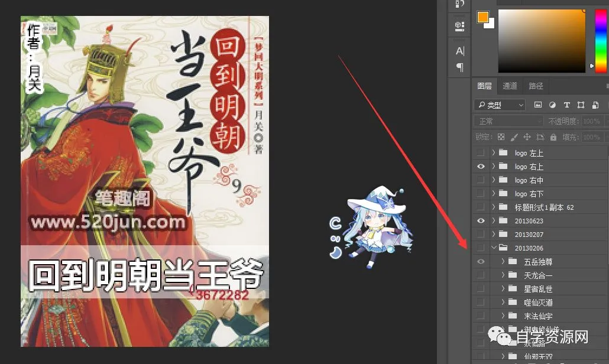Show the logo 右下 layer group
The width and height of the screenshot is (609, 364).
[x=481, y=193]
